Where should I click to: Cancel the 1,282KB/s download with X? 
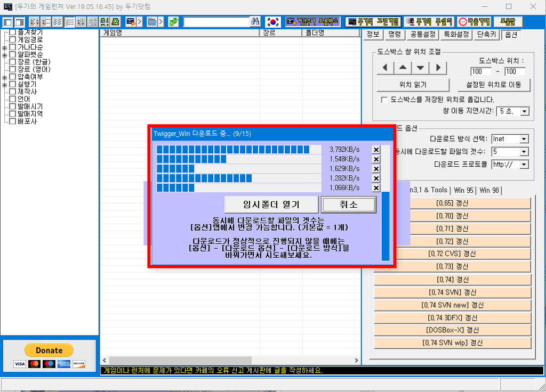point(376,178)
